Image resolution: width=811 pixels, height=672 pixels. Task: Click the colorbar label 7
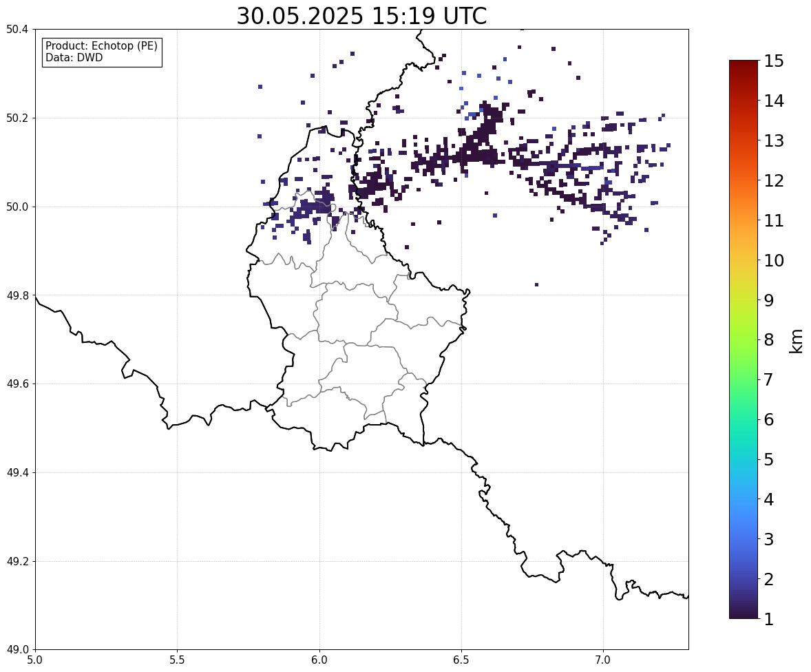point(769,379)
